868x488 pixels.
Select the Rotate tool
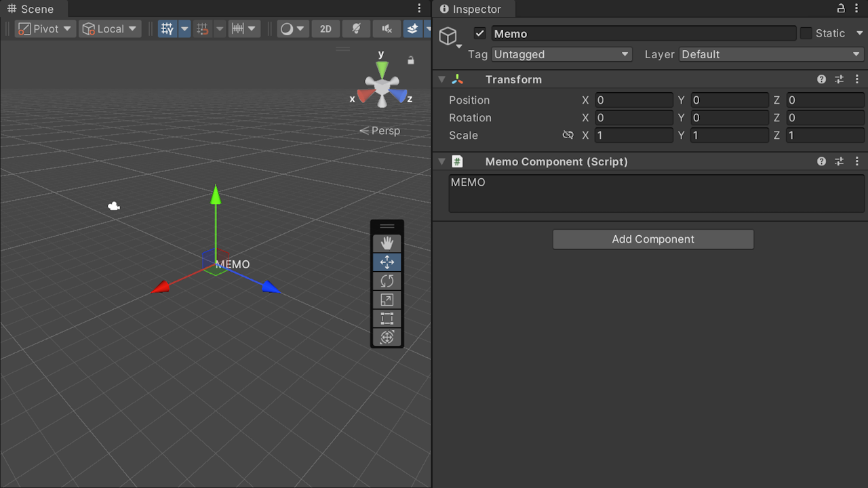pyautogui.click(x=387, y=281)
